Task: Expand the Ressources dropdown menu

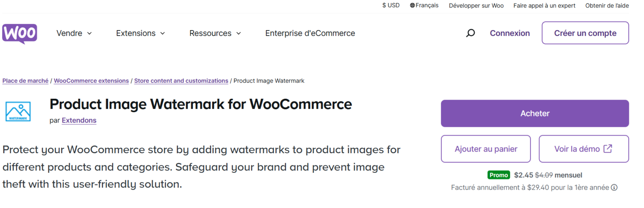Action: point(215,33)
